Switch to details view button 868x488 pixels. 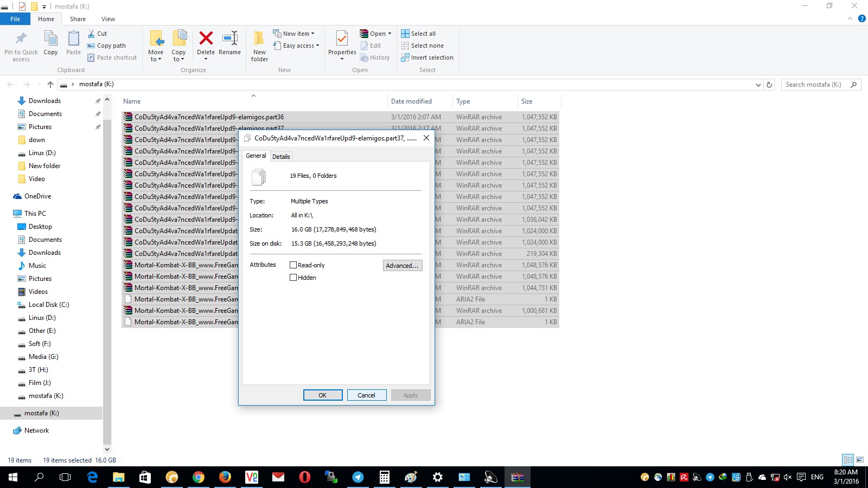[848, 460]
